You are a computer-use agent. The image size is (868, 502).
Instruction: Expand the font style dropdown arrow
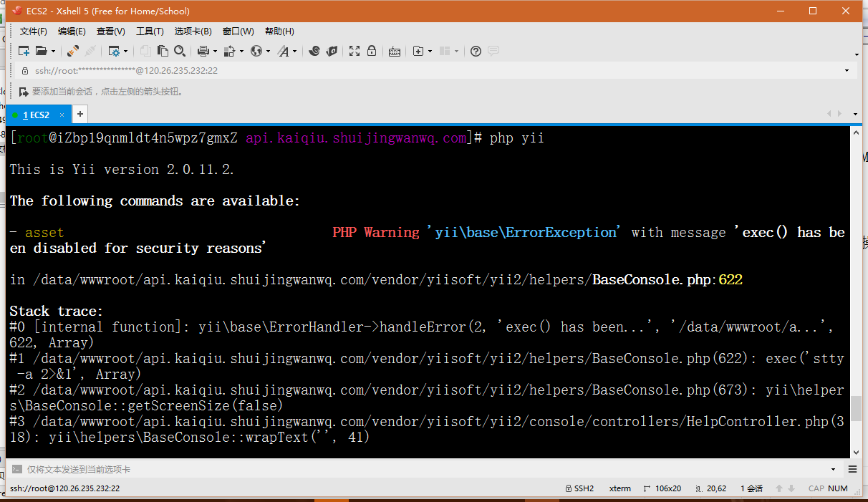click(294, 52)
